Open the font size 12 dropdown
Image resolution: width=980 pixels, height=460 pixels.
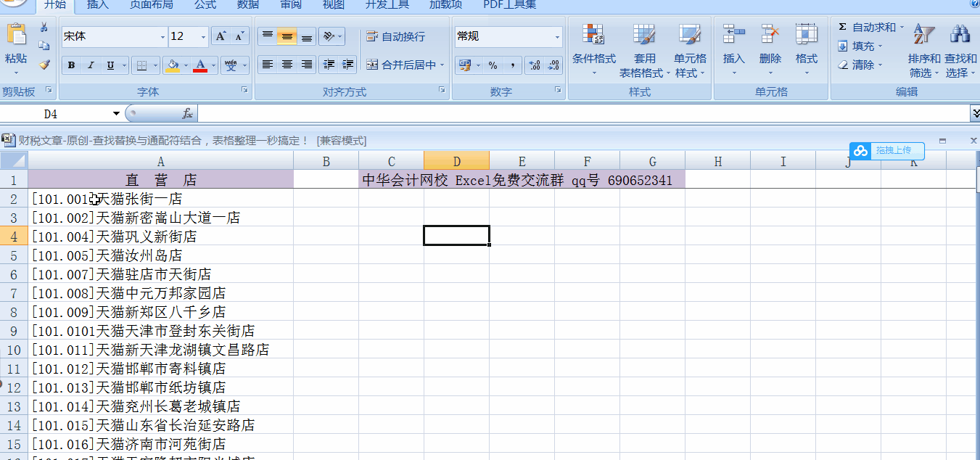[204, 36]
